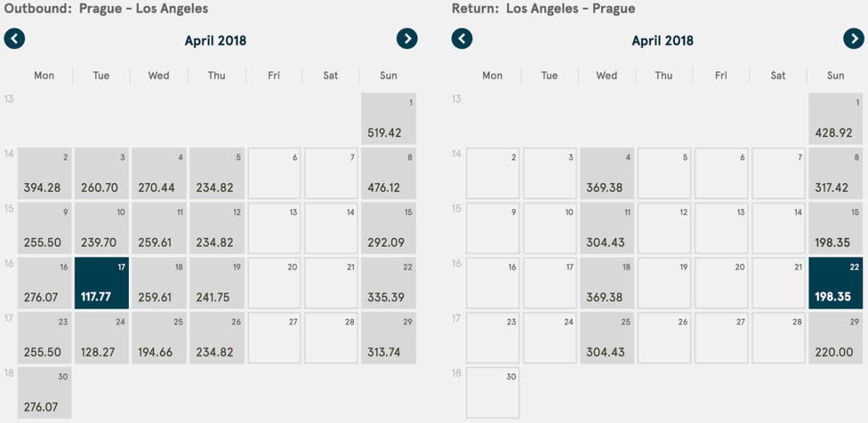The image size is (868, 423).
Task: Go to next month in Outbound calendar
Action: (x=407, y=39)
